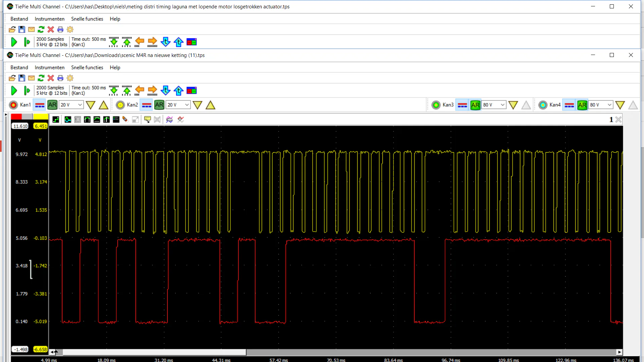Click the blue up-arrow 't' icon
644x362 pixels.
click(x=178, y=90)
